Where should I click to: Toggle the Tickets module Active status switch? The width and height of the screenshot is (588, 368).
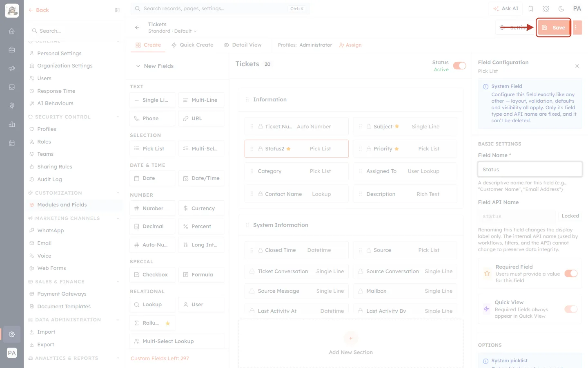click(459, 66)
